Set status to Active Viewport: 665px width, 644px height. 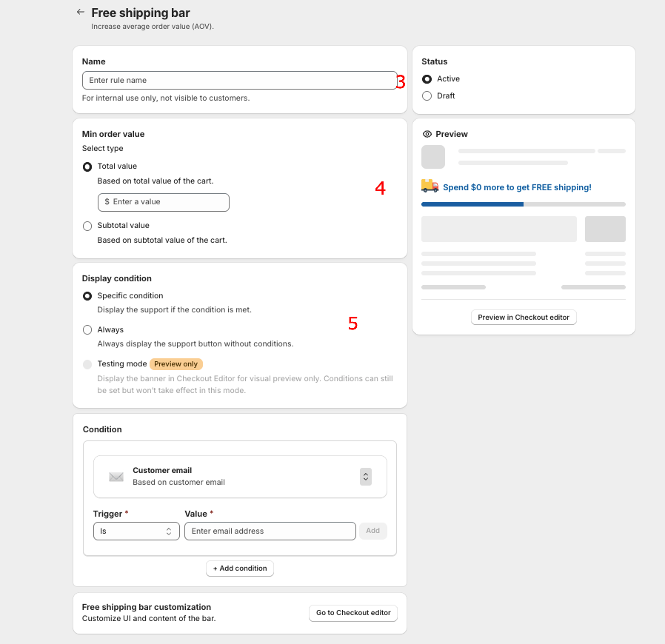427,79
